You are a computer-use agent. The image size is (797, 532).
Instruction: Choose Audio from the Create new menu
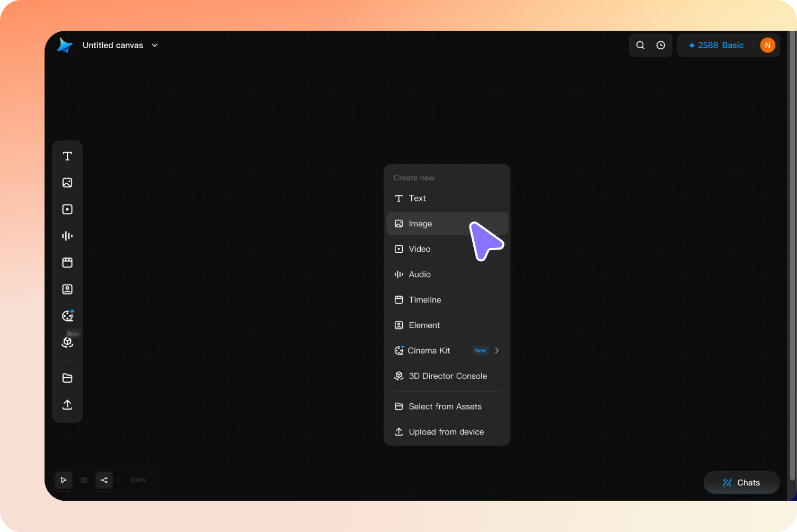pos(447,274)
